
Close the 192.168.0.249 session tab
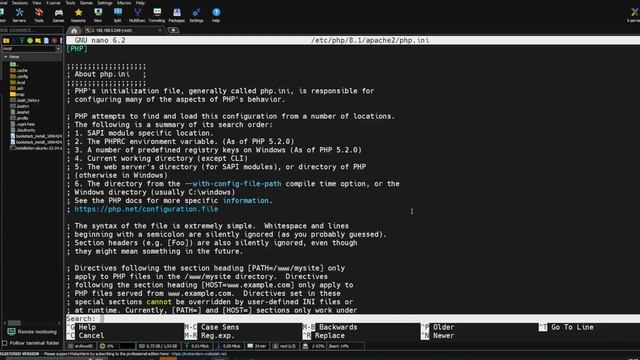[160, 30]
